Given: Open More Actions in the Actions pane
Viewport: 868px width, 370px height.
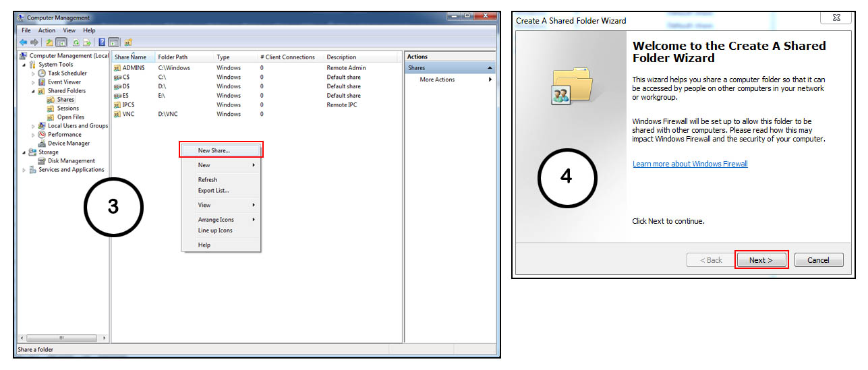Looking at the screenshot, I should [450, 80].
